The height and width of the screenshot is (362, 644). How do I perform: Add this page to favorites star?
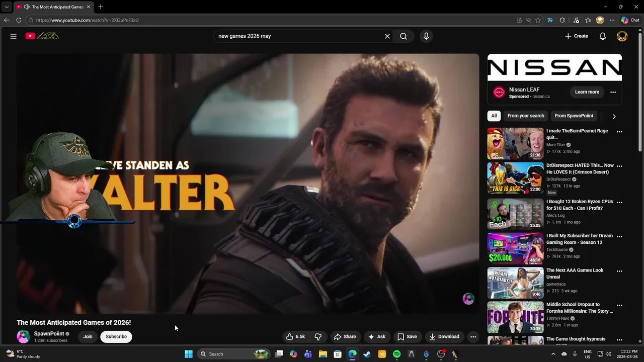pyautogui.click(x=538, y=20)
